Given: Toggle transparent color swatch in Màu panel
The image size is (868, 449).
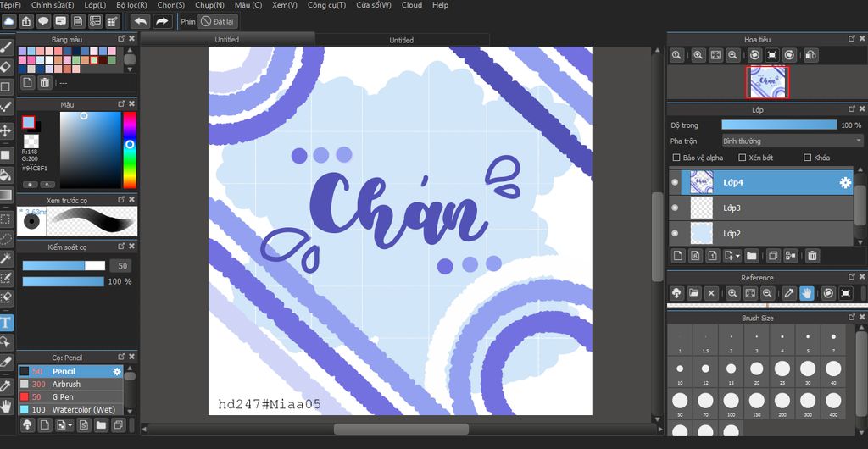Looking at the screenshot, I should 31,141.
